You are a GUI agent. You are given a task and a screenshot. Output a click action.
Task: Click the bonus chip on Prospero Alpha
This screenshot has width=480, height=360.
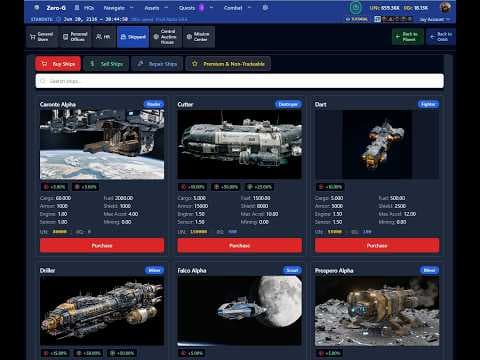[x=329, y=353]
